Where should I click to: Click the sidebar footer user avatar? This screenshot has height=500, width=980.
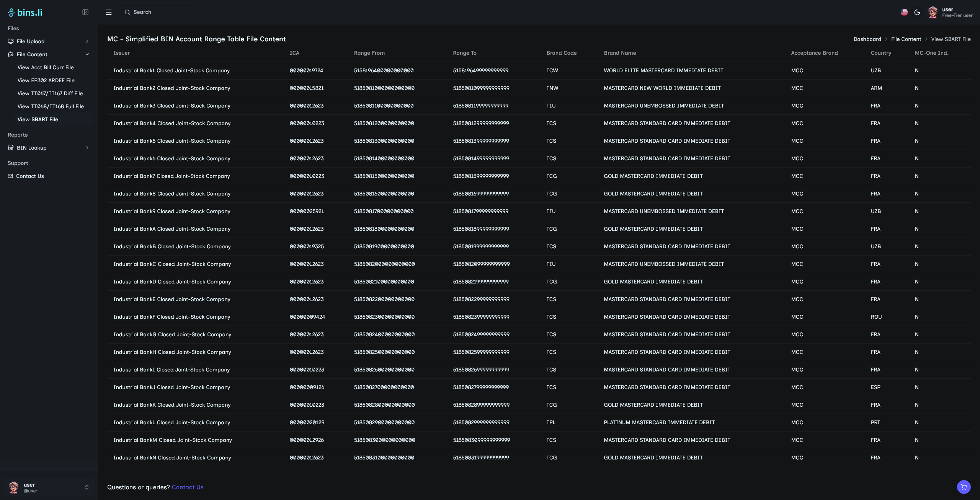coord(14,487)
